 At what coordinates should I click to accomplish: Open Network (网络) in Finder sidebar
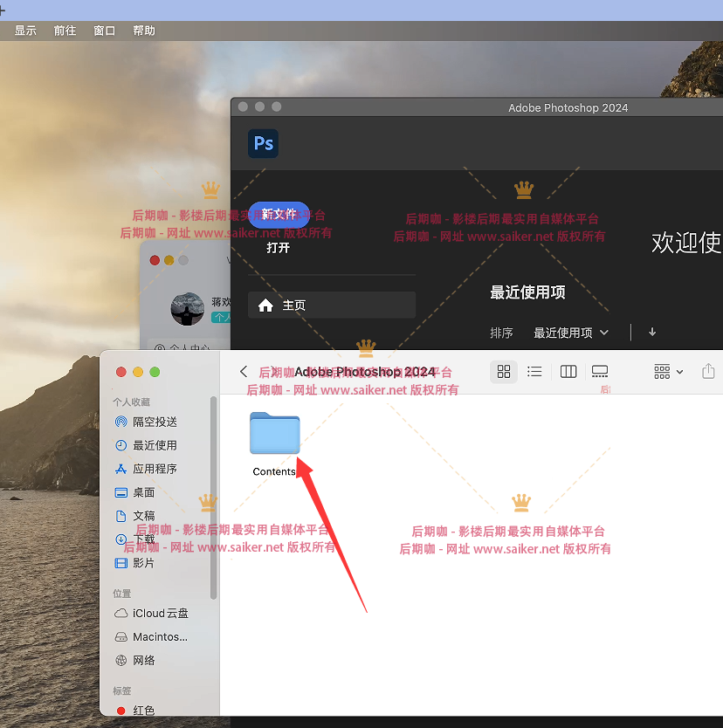pos(135,660)
